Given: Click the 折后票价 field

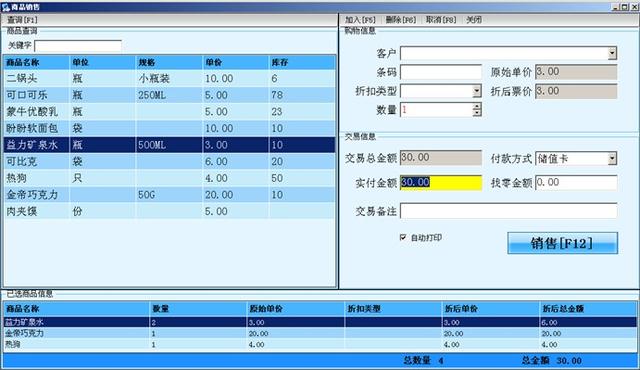Looking at the screenshot, I should [576, 91].
